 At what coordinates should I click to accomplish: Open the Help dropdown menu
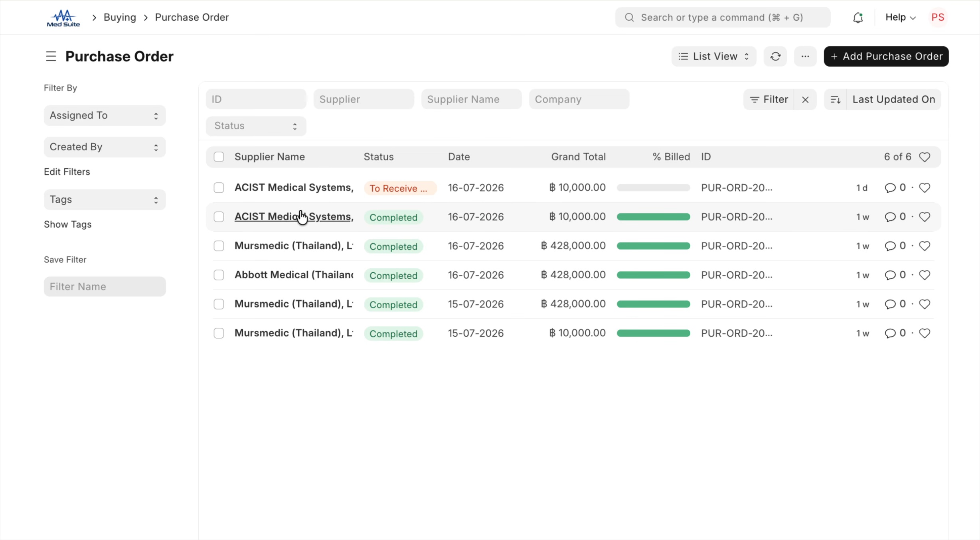900,18
